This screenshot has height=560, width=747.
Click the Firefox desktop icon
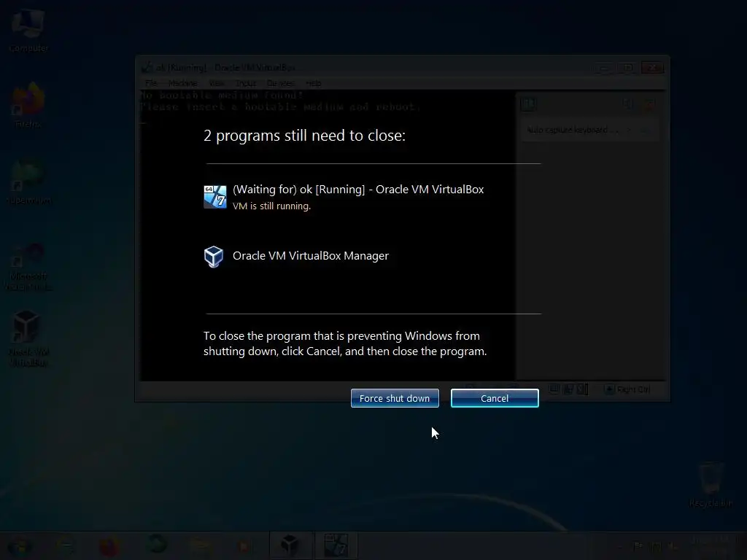[28, 106]
